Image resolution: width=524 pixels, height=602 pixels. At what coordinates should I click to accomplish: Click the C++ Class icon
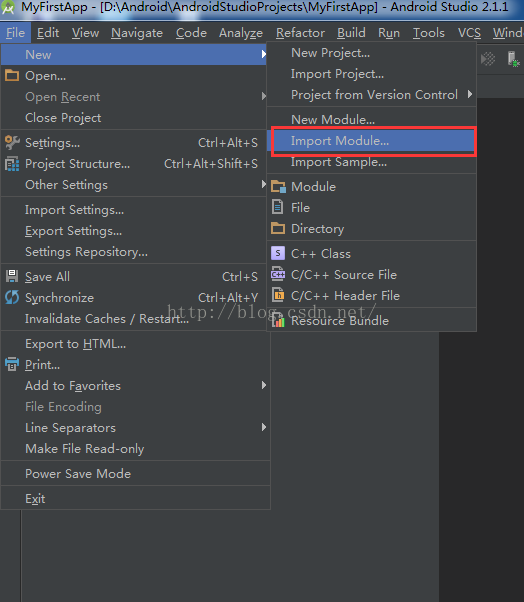coord(278,253)
